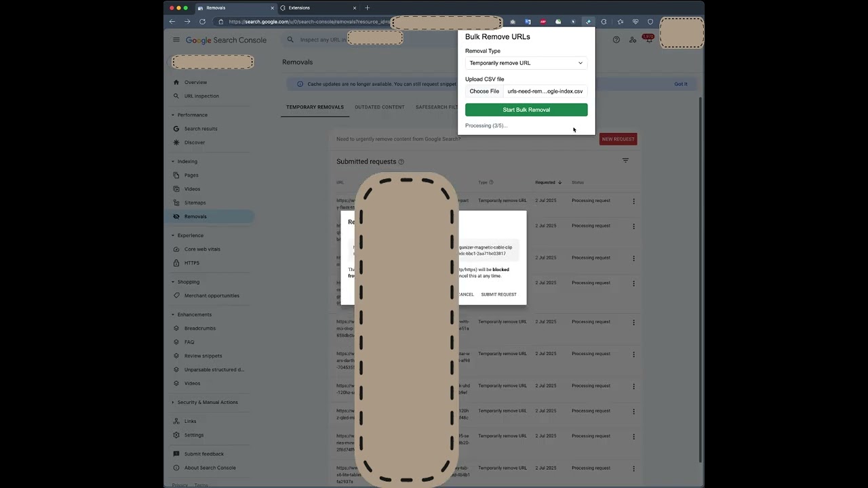
Task: Click the Core web vitals gauge icon
Action: click(176, 249)
